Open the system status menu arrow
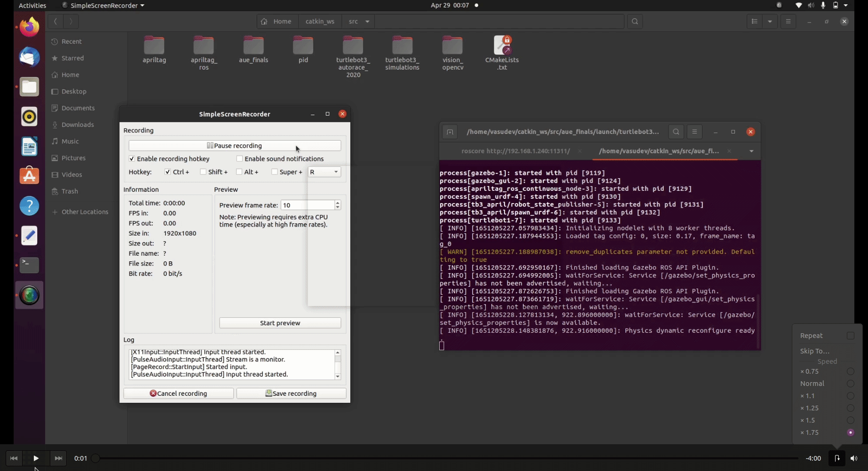The width and height of the screenshot is (868, 471). pos(846,6)
